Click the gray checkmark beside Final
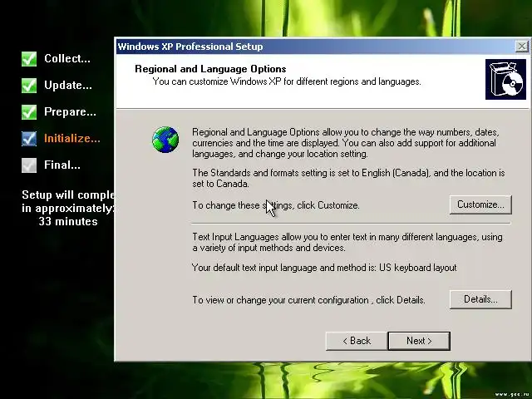 pos(29,165)
